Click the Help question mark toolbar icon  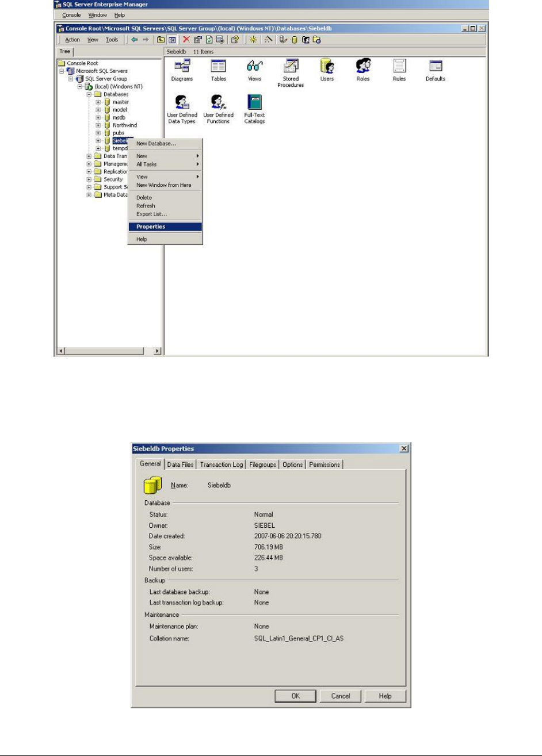click(x=235, y=40)
